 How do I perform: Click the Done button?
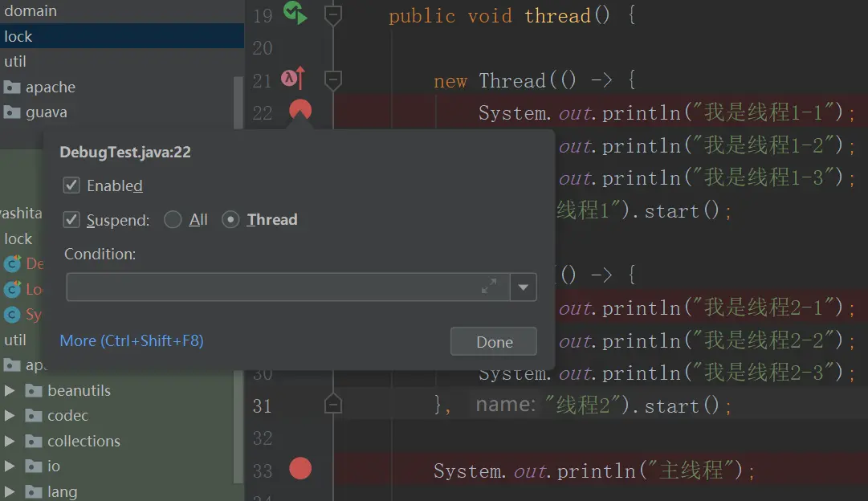pyautogui.click(x=494, y=341)
